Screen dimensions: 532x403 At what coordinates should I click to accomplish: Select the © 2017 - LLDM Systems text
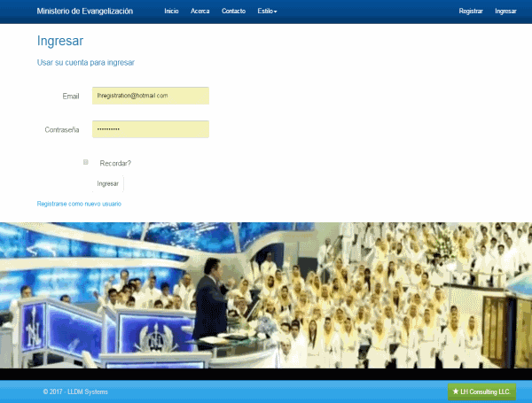pyautogui.click(x=75, y=391)
